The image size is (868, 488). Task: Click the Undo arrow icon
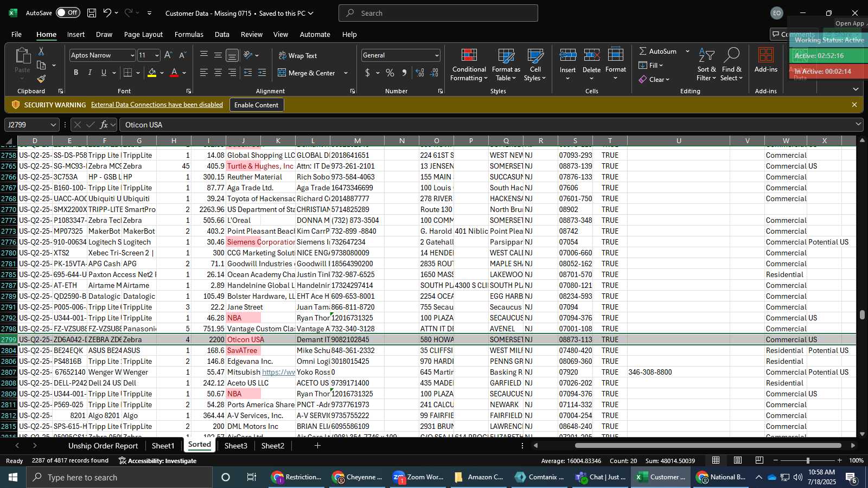click(107, 13)
